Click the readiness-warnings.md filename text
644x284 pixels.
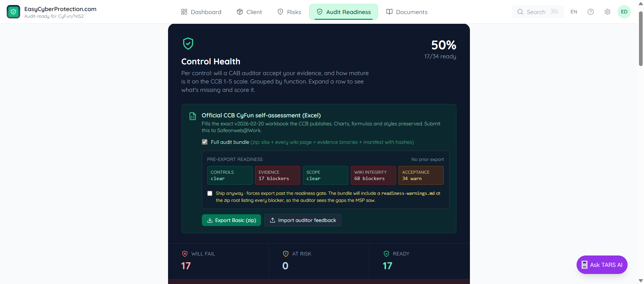tap(408, 193)
